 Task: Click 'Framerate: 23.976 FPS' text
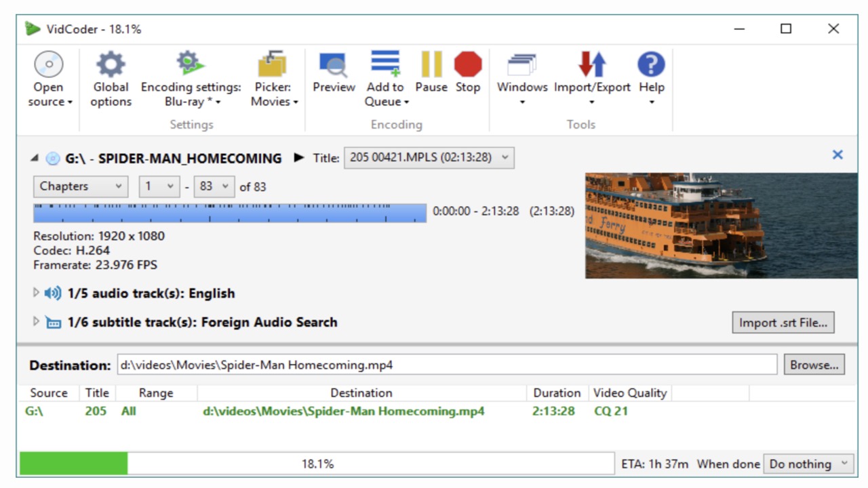[95, 265]
